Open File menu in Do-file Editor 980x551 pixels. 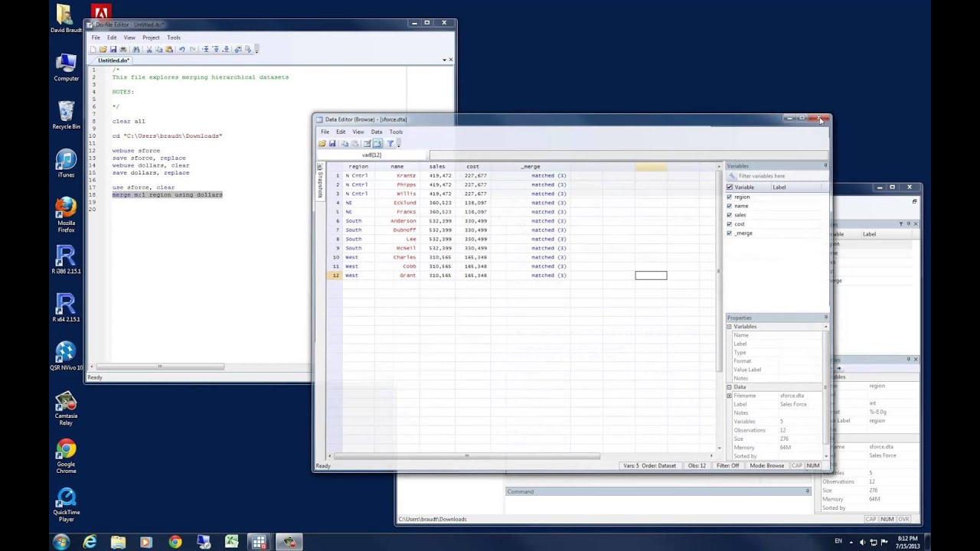pyautogui.click(x=96, y=37)
